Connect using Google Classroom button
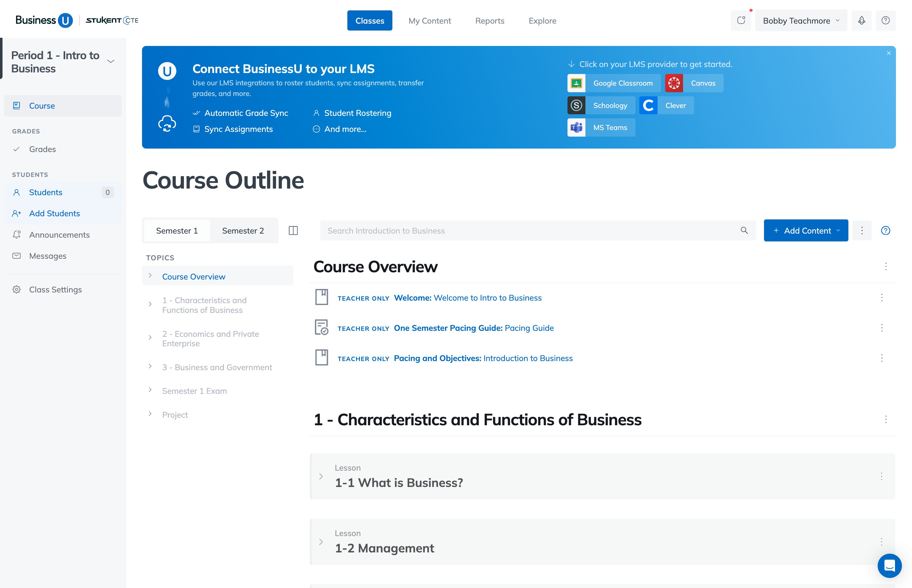The height and width of the screenshot is (588, 912). (614, 83)
